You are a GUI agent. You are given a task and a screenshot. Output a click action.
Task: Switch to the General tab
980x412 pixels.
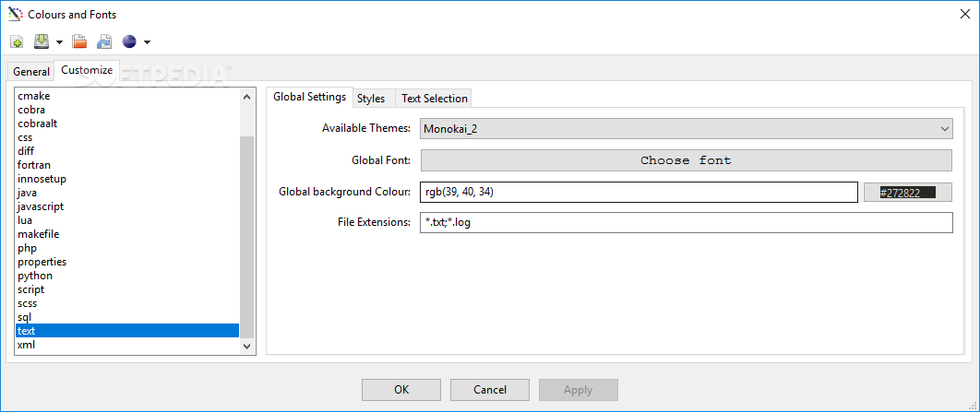pos(31,71)
